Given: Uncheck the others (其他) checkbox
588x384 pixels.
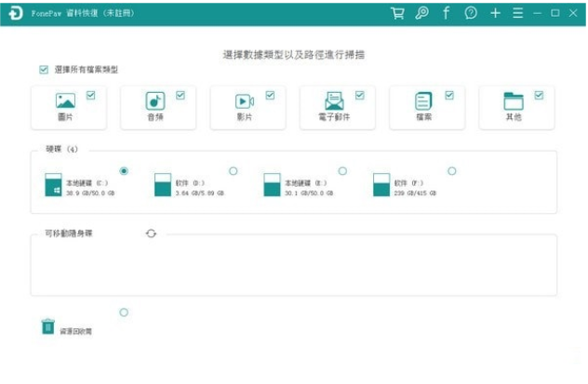Looking at the screenshot, I should [x=539, y=95].
